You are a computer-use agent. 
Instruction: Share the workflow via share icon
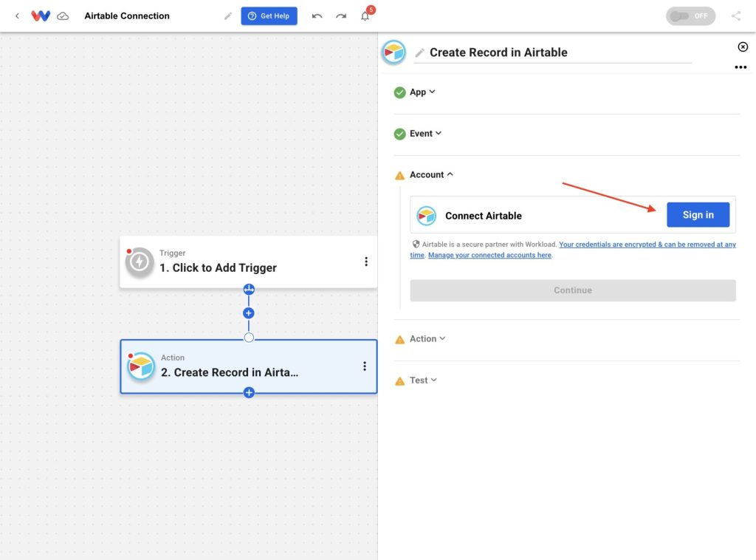(x=736, y=16)
